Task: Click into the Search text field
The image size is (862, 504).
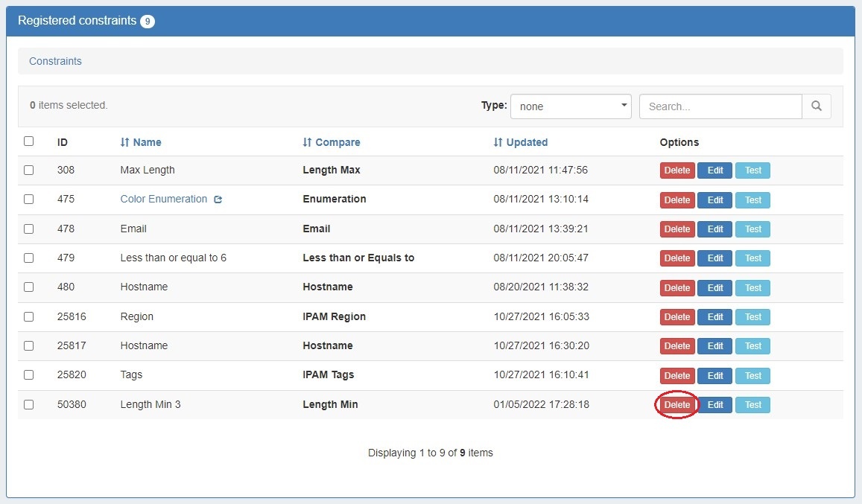Action: [x=720, y=106]
